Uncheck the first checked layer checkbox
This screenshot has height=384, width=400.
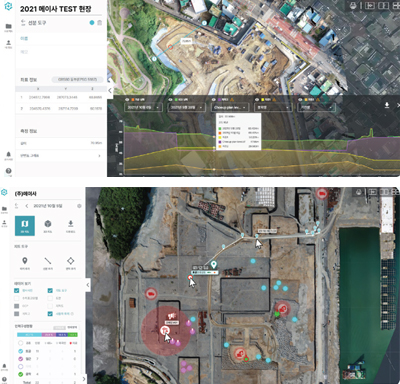click(x=16, y=291)
